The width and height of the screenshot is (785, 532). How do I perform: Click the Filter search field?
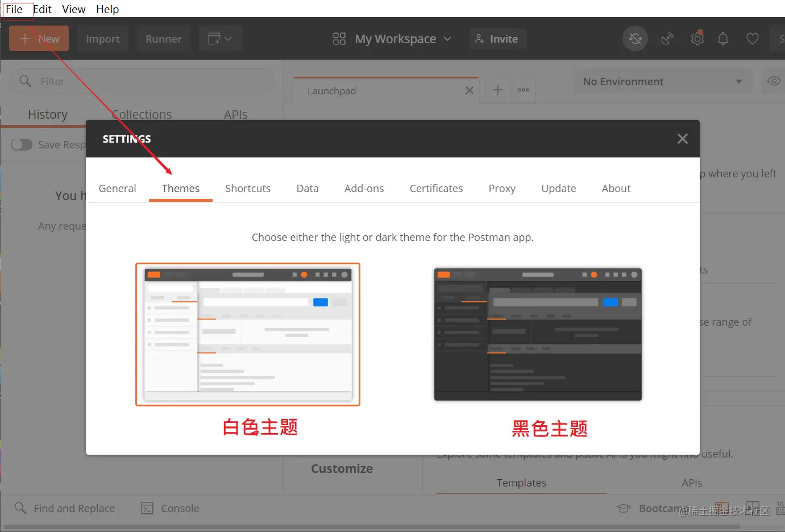142,82
